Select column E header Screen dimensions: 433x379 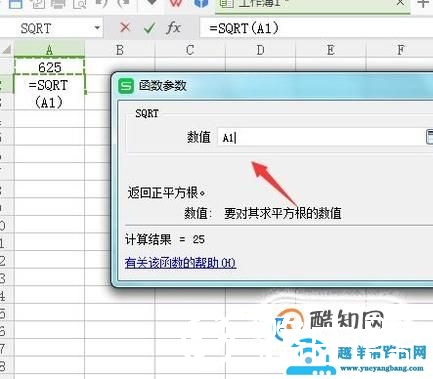pos(331,50)
